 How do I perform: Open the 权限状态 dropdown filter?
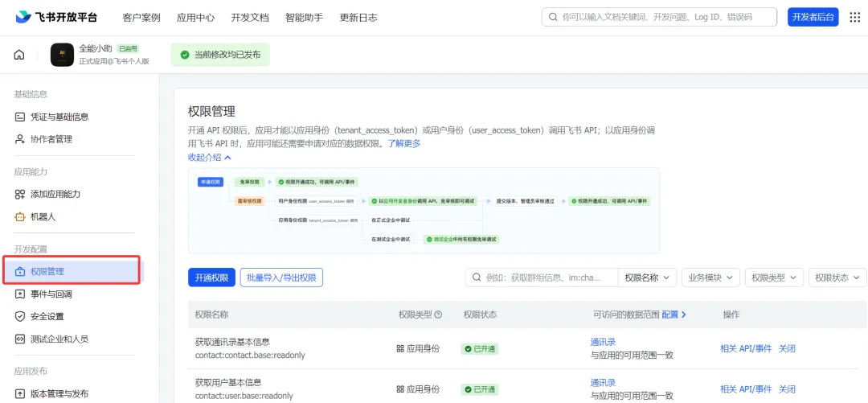pos(837,278)
